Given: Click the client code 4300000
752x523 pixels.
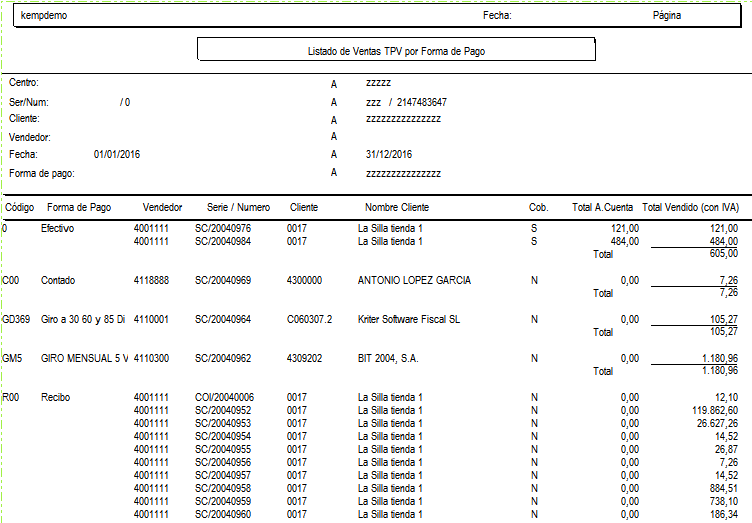Looking at the screenshot, I should click(x=305, y=280).
